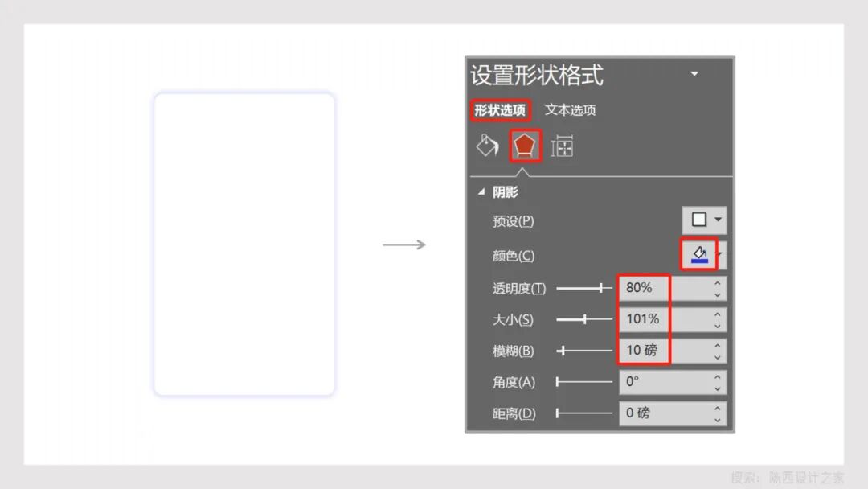
Task: Open the Fill & Line bucket icon tab
Action: point(488,146)
